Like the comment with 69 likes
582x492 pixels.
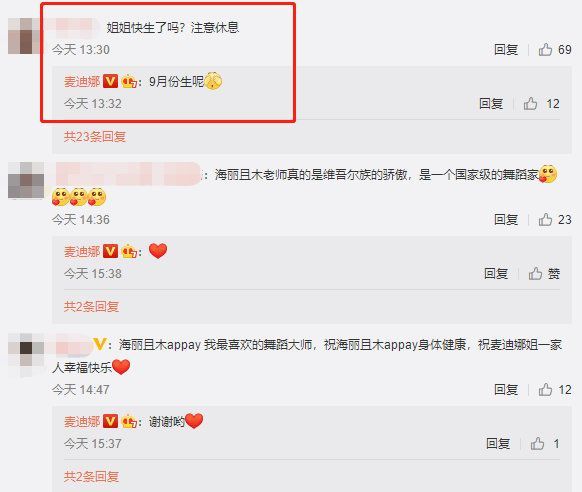pos(545,49)
